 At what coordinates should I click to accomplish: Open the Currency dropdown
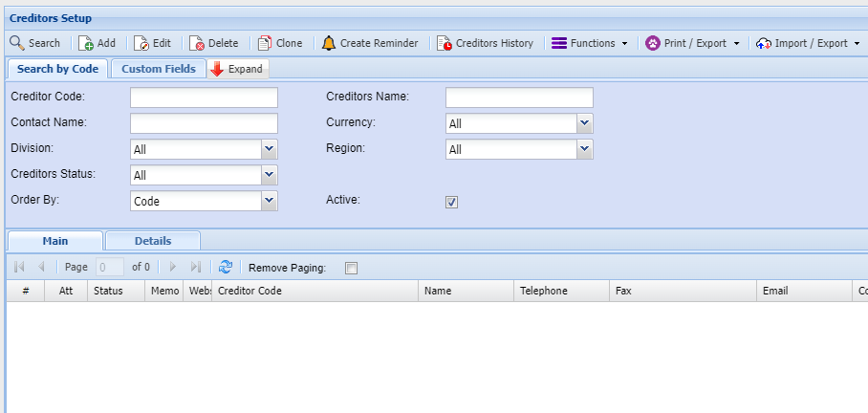[x=584, y=123]
